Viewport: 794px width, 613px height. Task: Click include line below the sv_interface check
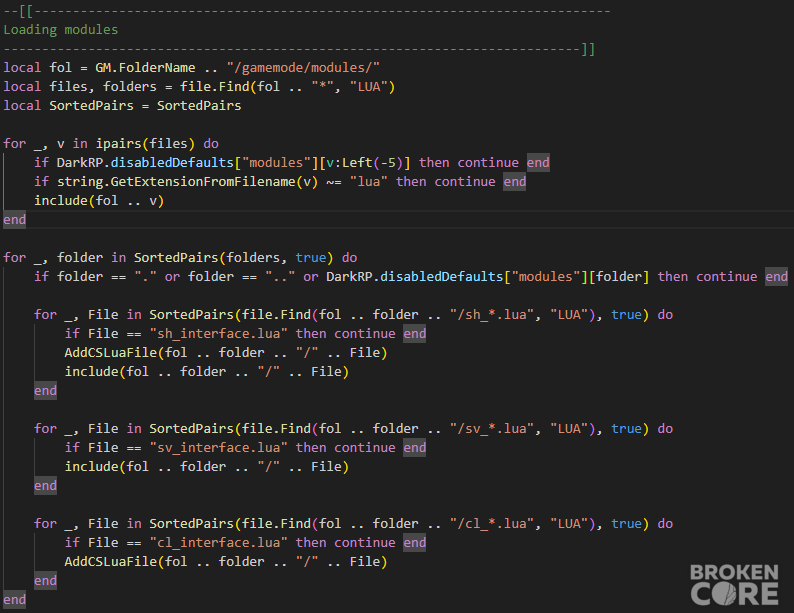(207, 467)
